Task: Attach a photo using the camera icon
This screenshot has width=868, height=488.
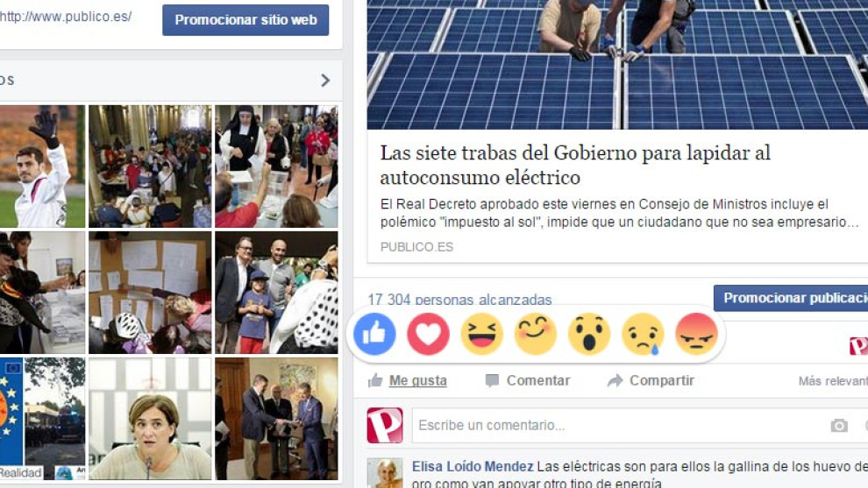Action: point(839,426)
